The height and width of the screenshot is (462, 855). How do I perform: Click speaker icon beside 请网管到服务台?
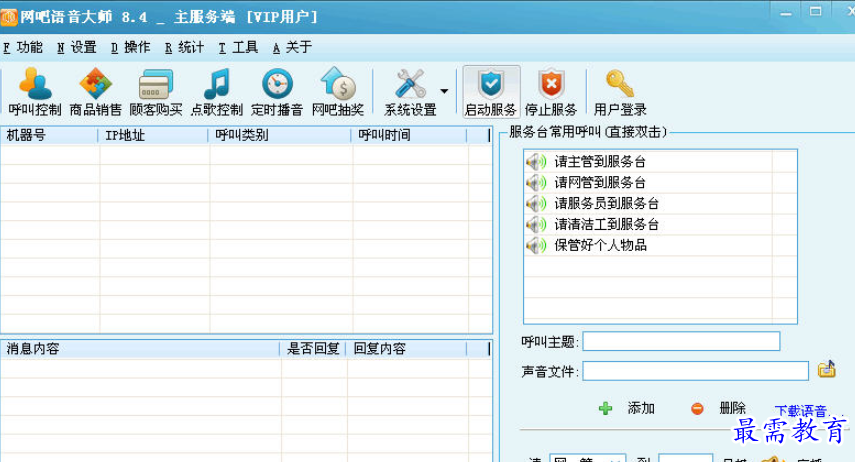pos(536,182)
